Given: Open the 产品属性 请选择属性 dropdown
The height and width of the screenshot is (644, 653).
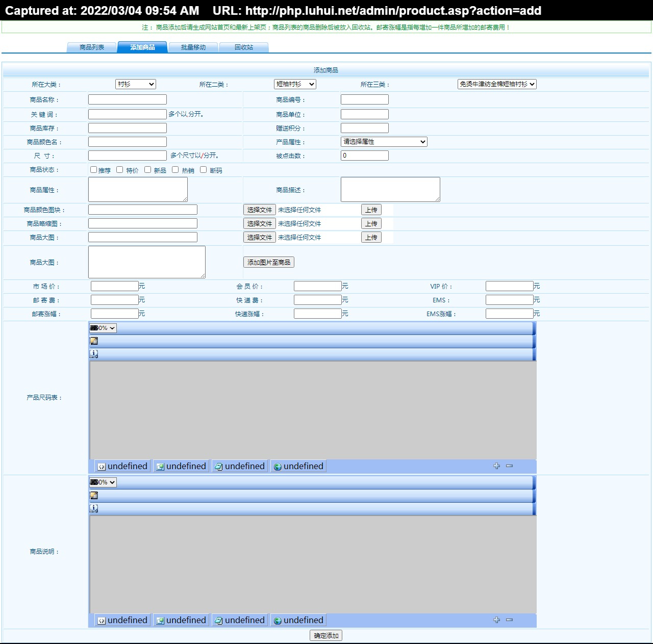Looking at the screenshot, I should click(384, 142).
